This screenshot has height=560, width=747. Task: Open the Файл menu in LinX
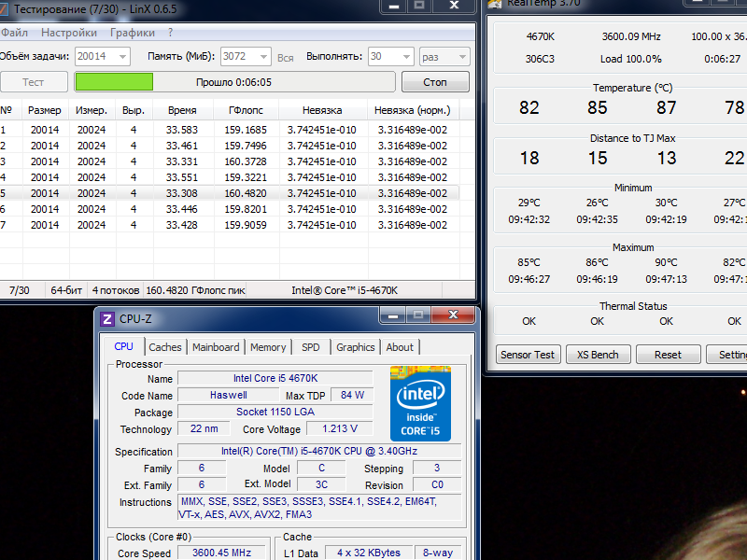pyautogui.click(x=14, y=33)
